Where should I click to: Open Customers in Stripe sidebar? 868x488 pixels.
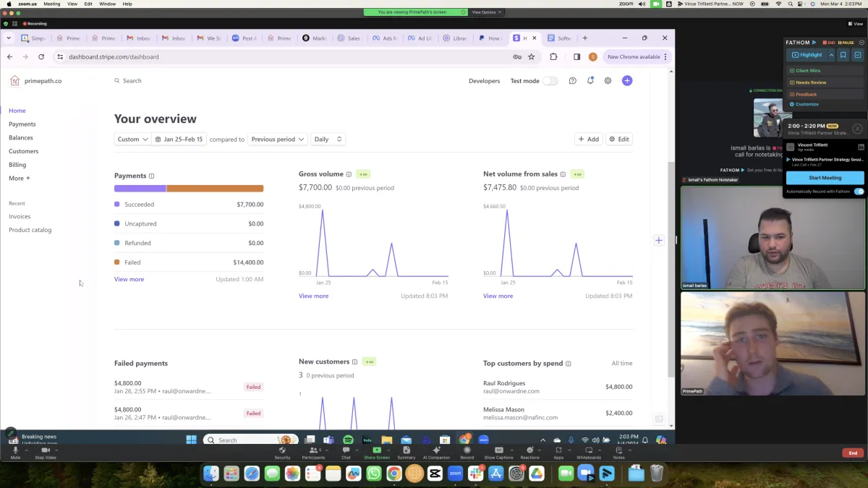(x=23, y=151)
